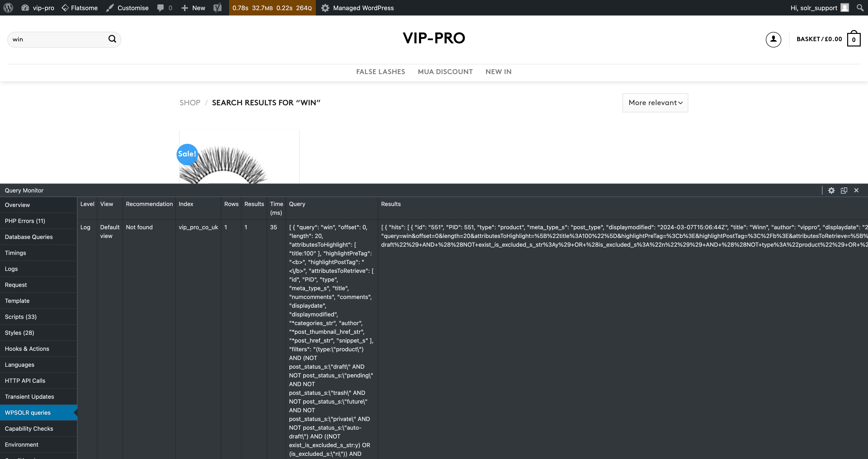
Task: Open MUA DISCOUNT menu item
Action: (x=445, y=72)
